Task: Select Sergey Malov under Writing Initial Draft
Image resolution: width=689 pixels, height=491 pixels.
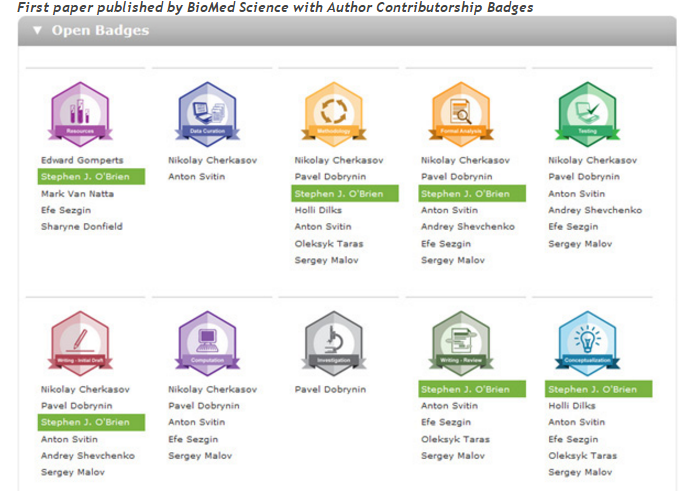Action: coord(73,472)
